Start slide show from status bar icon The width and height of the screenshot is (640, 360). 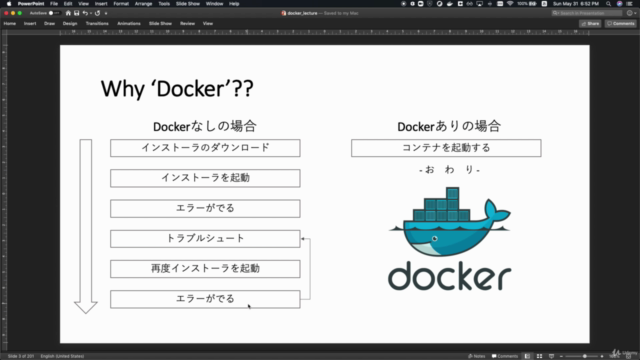(551, 356)
